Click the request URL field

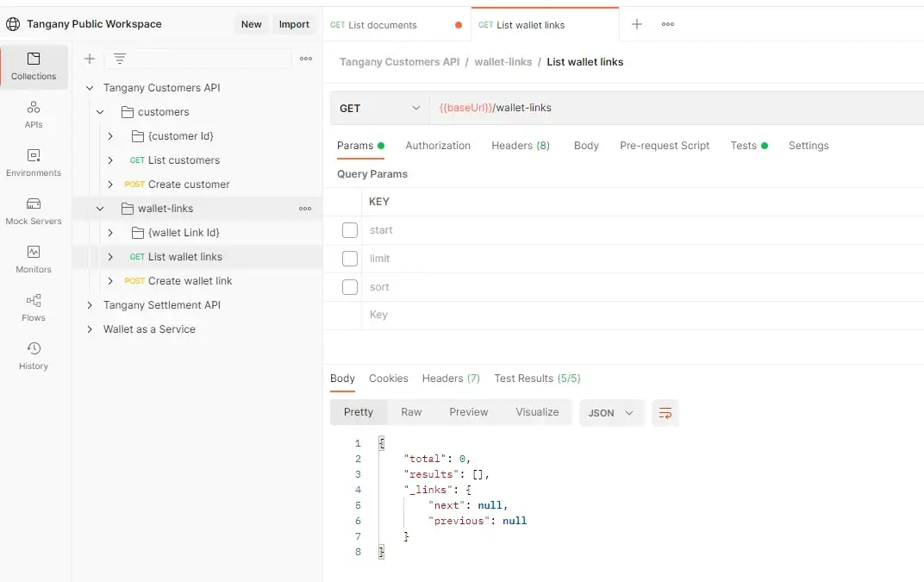pyautogui.click(x=677, y=108)
